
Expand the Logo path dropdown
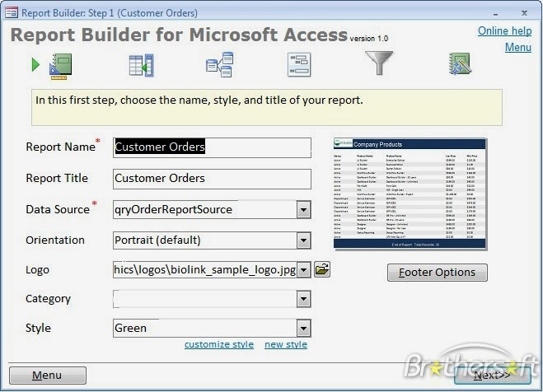point(303,270)
